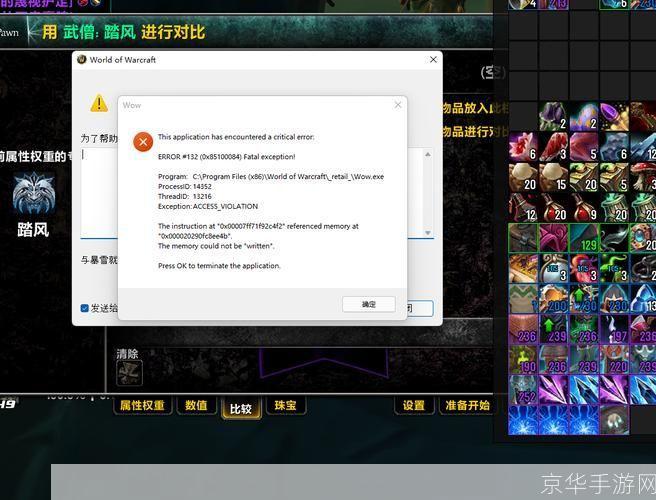The height and width of the screenshot is (500, 656).
Task: Click the spotted egg stack of 2
Action: [584, 116]
